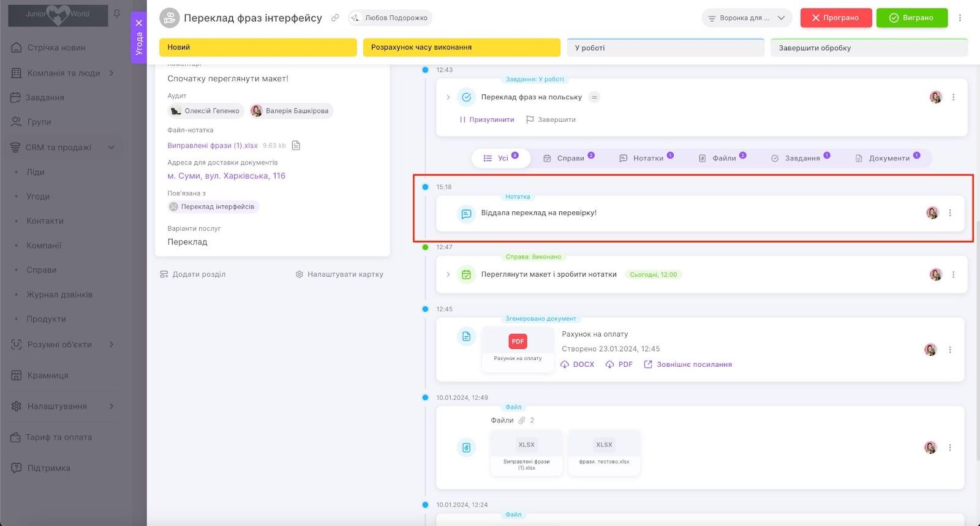The height and width of the screenshot is (526, 980).
Task: Open Ліди submenu item
Action: 36,172
